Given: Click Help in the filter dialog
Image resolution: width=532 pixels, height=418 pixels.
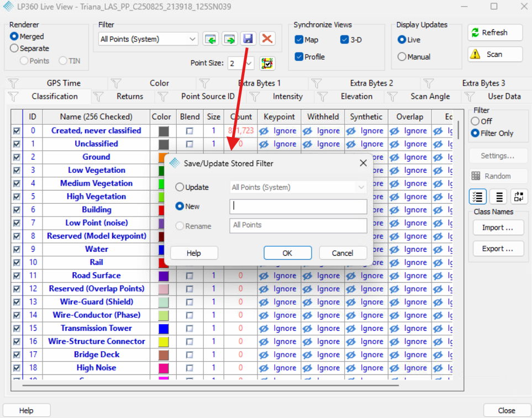Looking at the screenshot, I should coord(194,253).
